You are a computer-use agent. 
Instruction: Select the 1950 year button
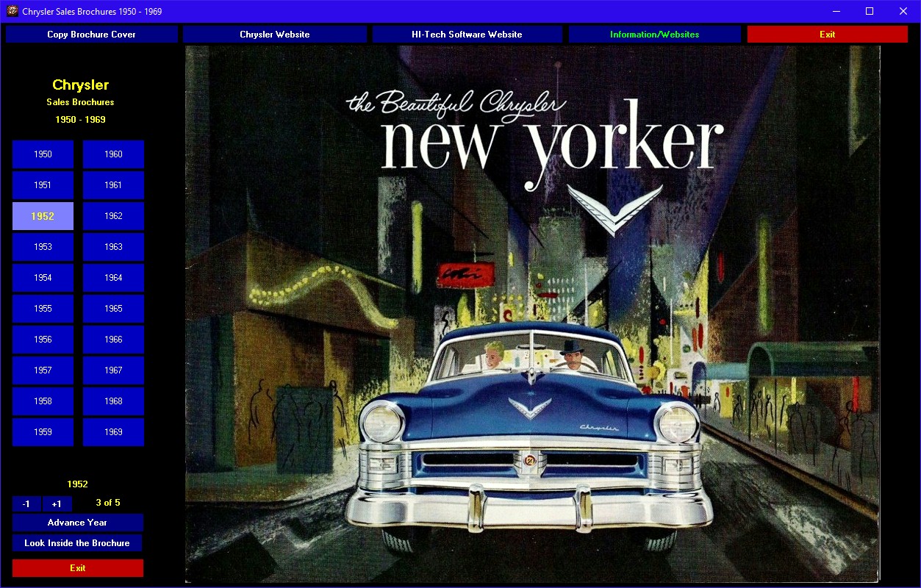[x=43, y=154]
